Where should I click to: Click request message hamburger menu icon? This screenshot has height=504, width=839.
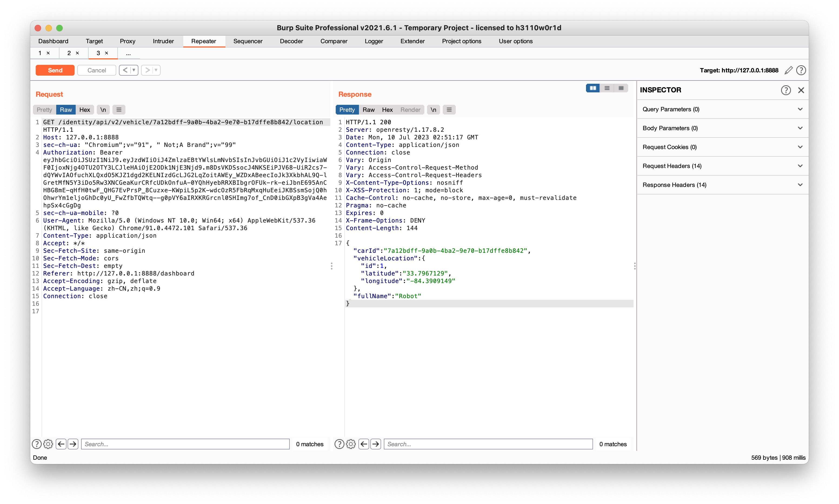coord(119,110)
